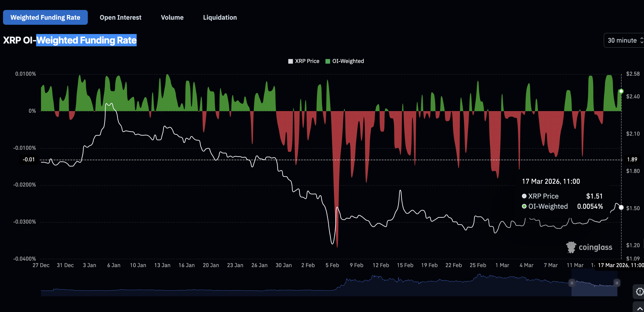Click the 5 Feb date axis label
644x312 pixels.
[x=332, y=265]
